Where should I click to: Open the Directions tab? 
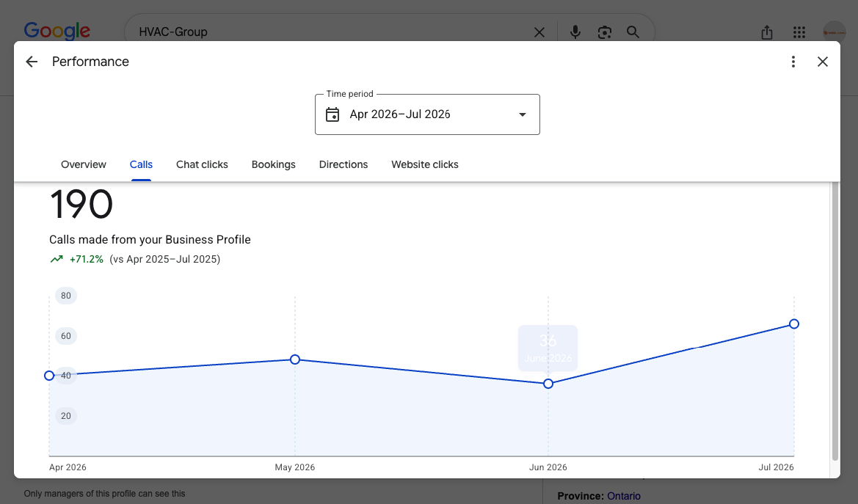(x=343, y=165)
